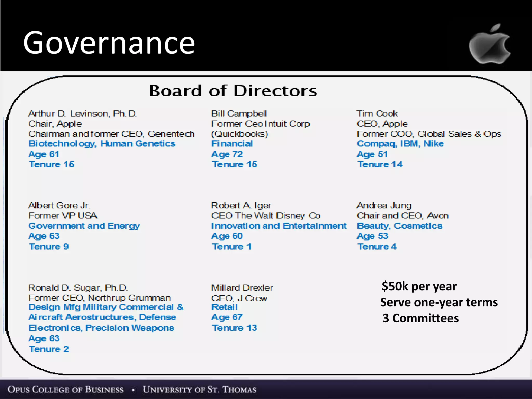
Task: Click Electronics, Precision Weapons line
Action: (101, 328)
